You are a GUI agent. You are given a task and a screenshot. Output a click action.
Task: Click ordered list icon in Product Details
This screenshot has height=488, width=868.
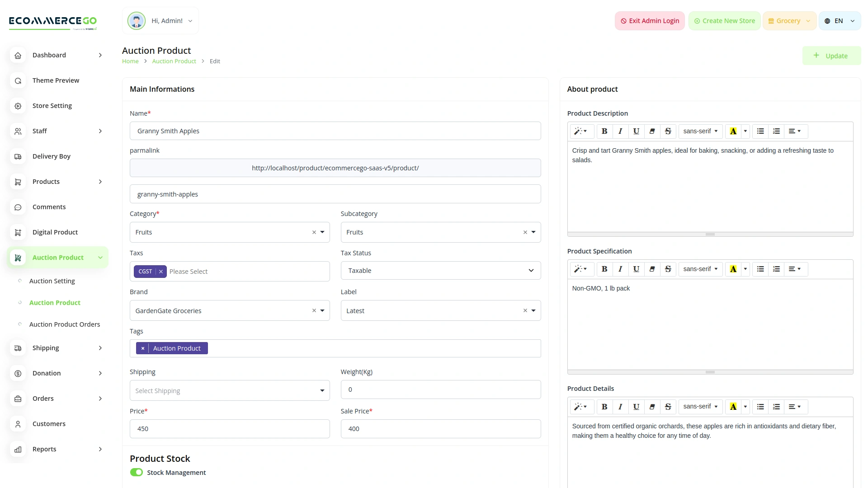pyautogui.click(x=776, y=407)
